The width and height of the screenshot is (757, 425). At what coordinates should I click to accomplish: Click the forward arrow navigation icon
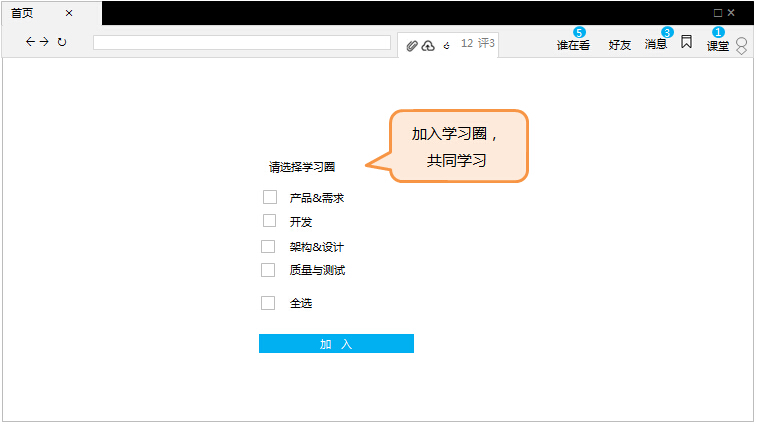[44, 42]
